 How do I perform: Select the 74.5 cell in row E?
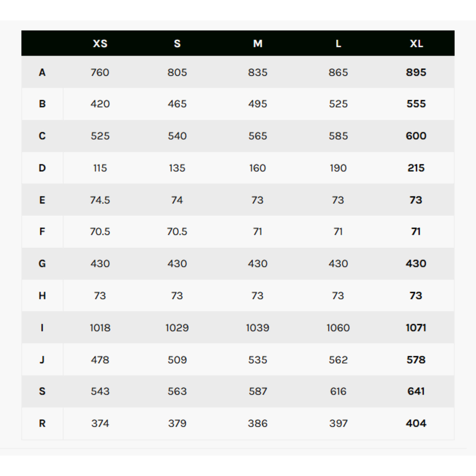coord(100,200)
